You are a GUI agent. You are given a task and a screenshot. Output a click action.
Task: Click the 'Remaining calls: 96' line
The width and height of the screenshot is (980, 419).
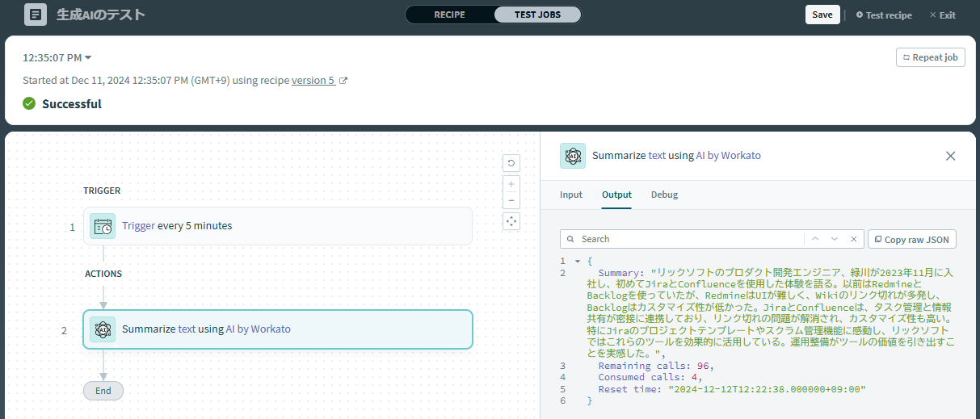(x=656, y=366)
